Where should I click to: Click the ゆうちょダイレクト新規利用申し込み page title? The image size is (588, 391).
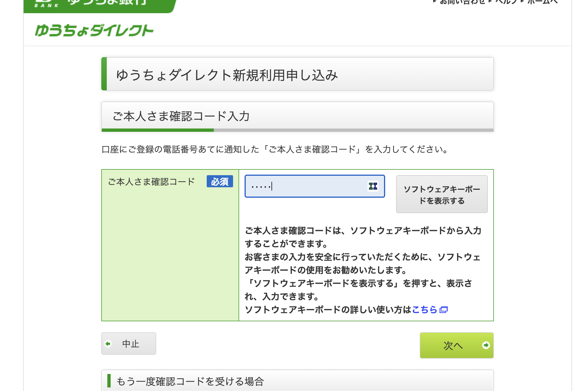point(227,75)
